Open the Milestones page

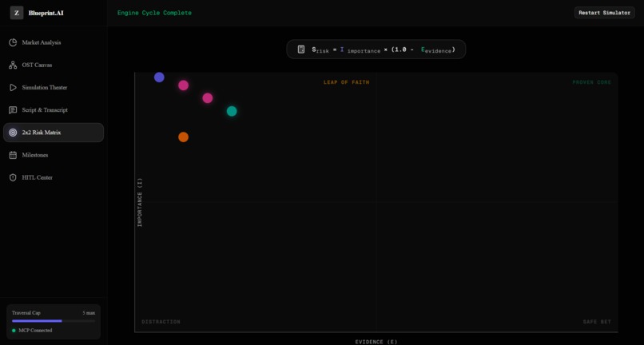pyautogui.click(x=54, y=155)
